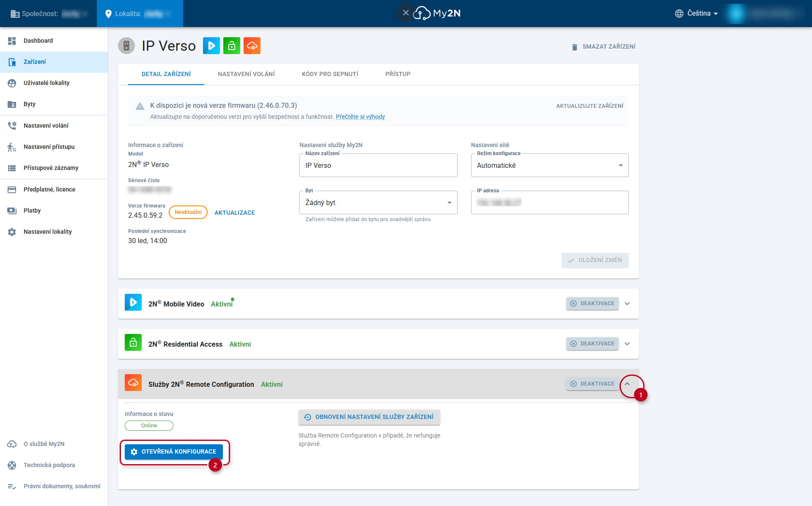The width and height of the screenshot is (812, 506).
Task: Open the Přístup tab
Action: tap(398, 74)
